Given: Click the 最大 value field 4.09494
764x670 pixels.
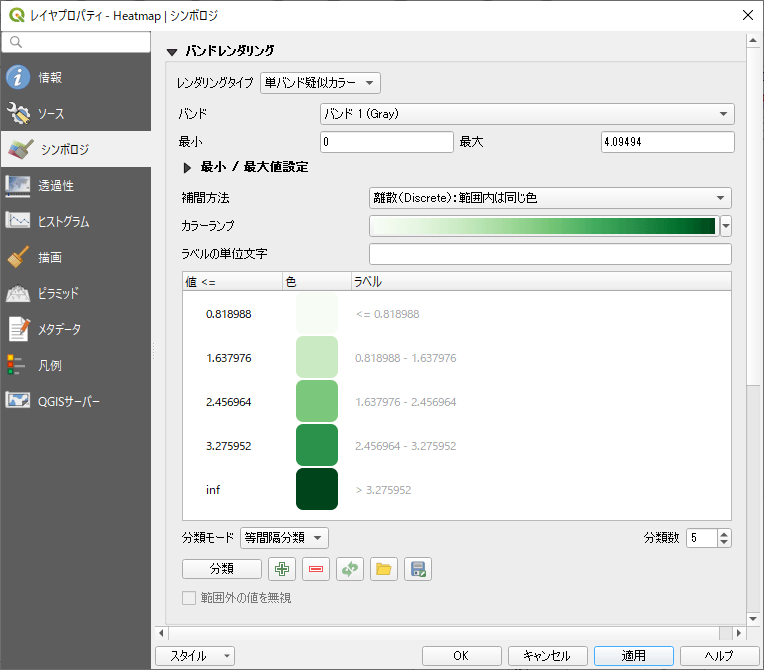Looking at the screenshot, I should 668,142.
